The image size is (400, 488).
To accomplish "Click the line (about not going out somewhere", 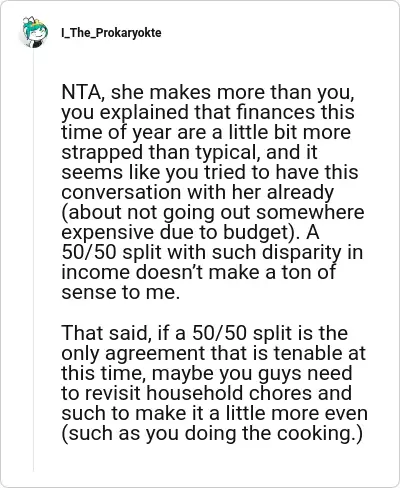I will 213,212.
